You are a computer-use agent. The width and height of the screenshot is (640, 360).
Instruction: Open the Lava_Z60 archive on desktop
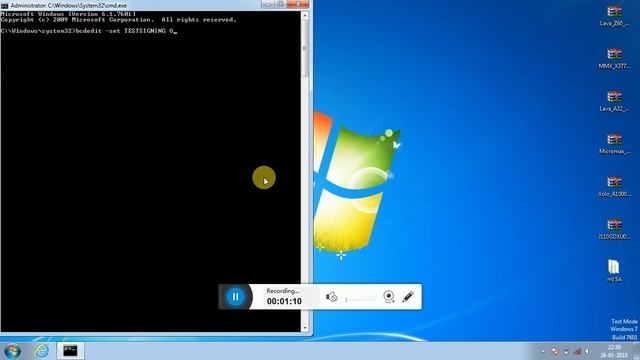pyautogui.click(x=614, y=16)
